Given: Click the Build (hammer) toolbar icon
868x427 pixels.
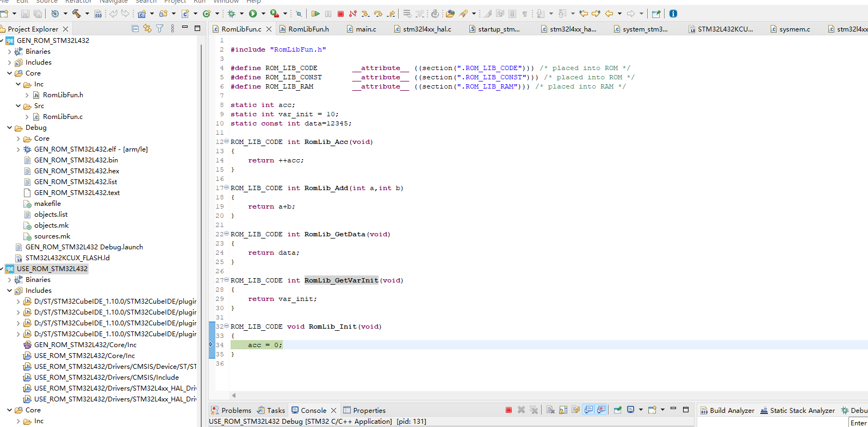Looking at the screenshot, I should click(77, 14).
